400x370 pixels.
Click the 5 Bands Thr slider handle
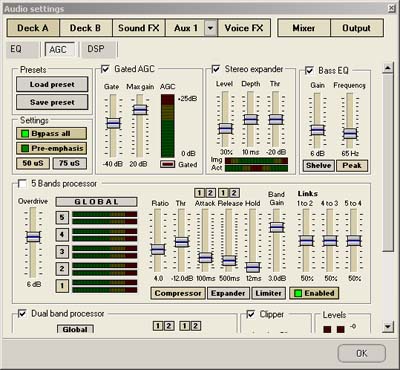pyautogui.click(x=182, y=242)
